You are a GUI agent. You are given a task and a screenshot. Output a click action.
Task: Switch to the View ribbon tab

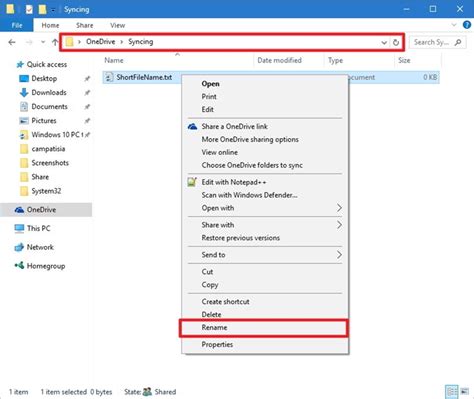[117, 25]
